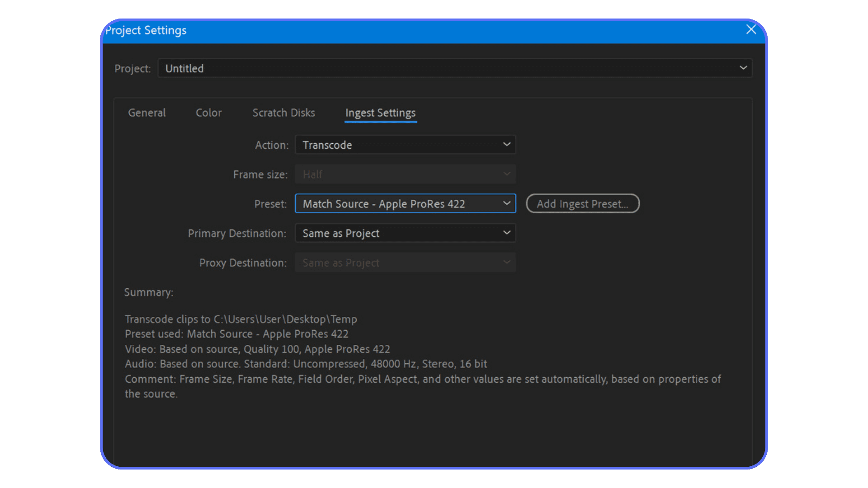Open the Project dropdown showing Untitled
Screen dimensions: 868x488
pyautogui.click(x=452, y=68)
